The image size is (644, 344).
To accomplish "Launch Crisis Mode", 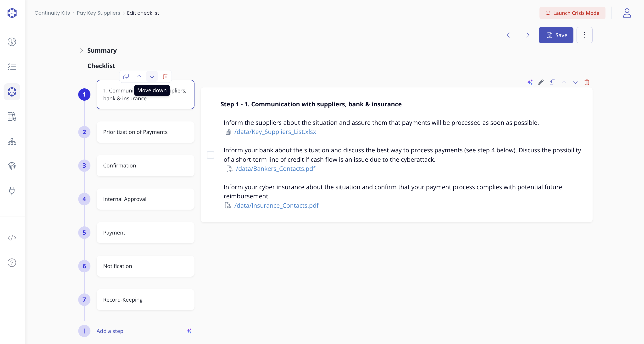I will click(572, 13).
